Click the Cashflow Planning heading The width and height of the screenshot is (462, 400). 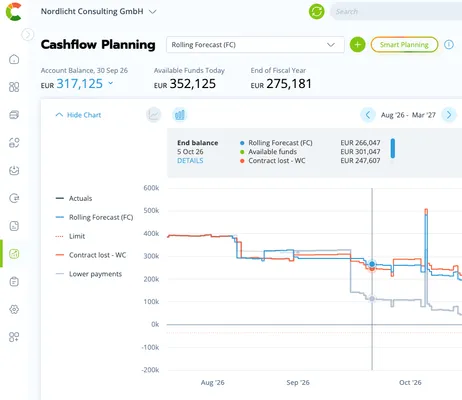[x=98, y=45]
